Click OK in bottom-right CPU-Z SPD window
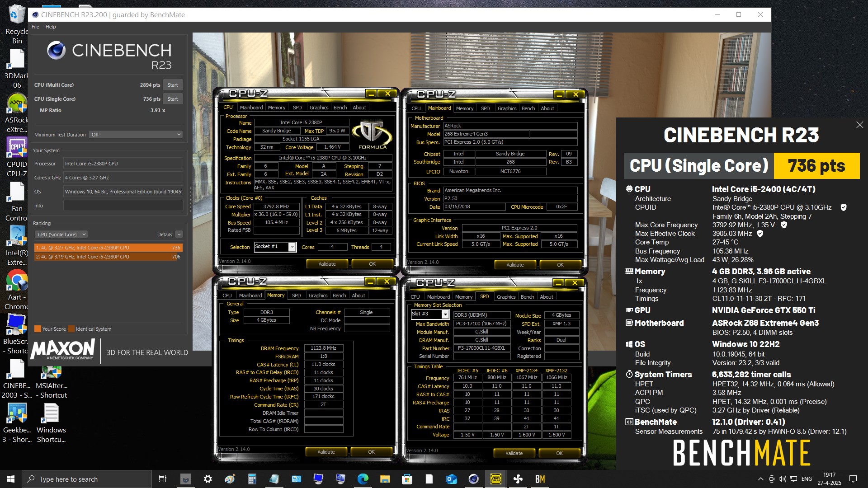The height and width of the screenshot is (488, 868). [x=559, y=453]
